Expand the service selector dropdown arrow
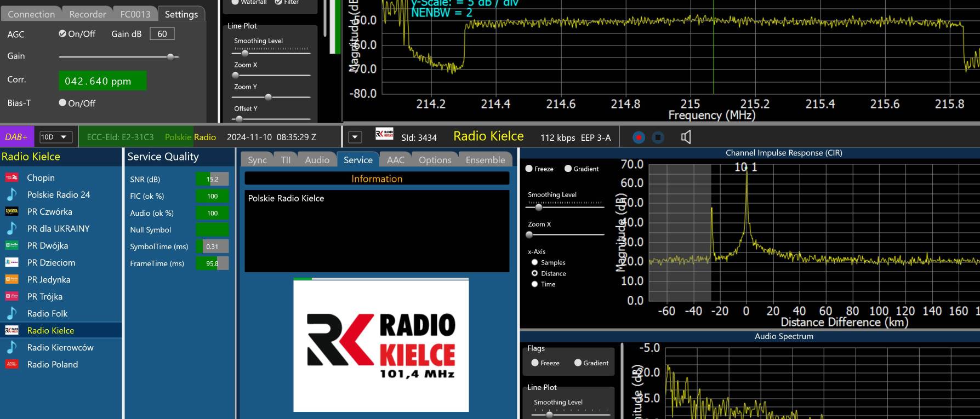 (x=355, y=137)
